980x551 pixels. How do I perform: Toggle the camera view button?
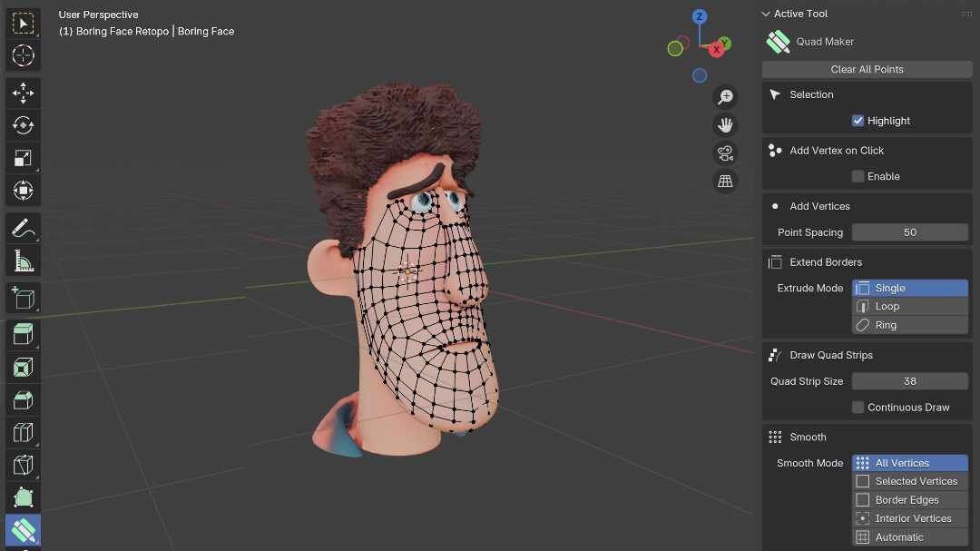click(x=725, y=153)
